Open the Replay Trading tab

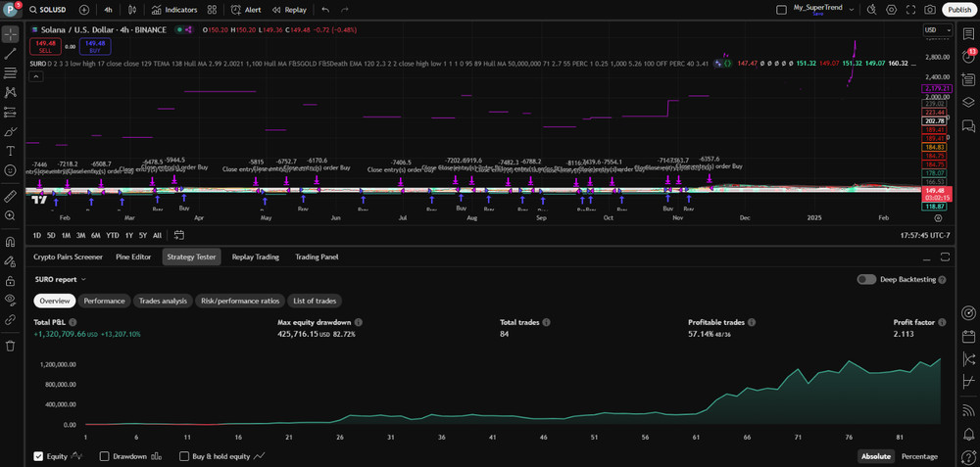(255, 257)
